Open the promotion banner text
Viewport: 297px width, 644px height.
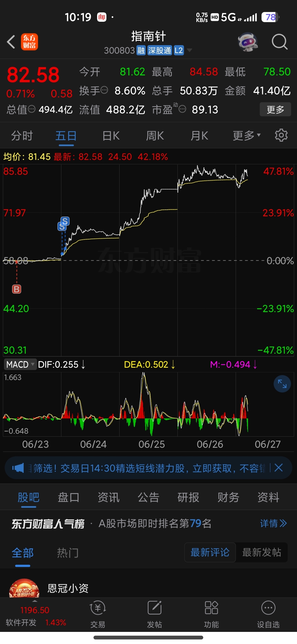(147, 468)
